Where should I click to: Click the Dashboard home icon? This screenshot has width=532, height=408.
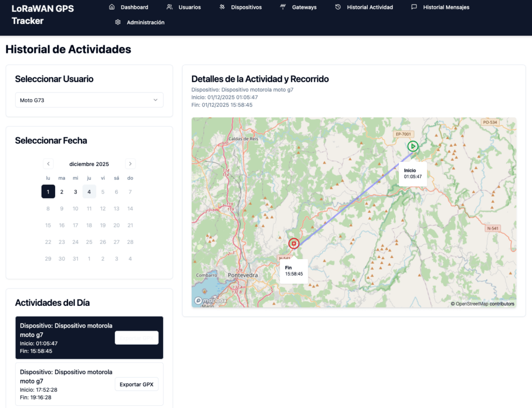click(x=112, y=7)
